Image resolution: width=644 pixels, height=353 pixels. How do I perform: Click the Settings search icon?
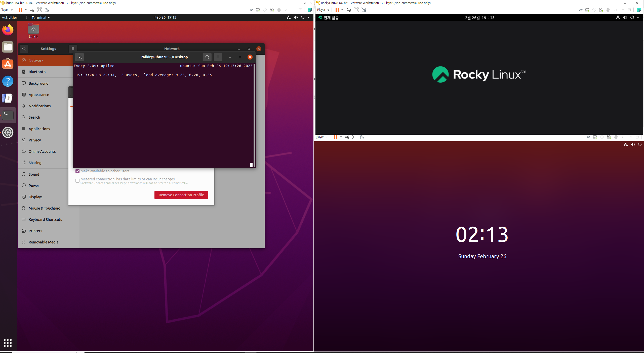[x=24, y=49]
